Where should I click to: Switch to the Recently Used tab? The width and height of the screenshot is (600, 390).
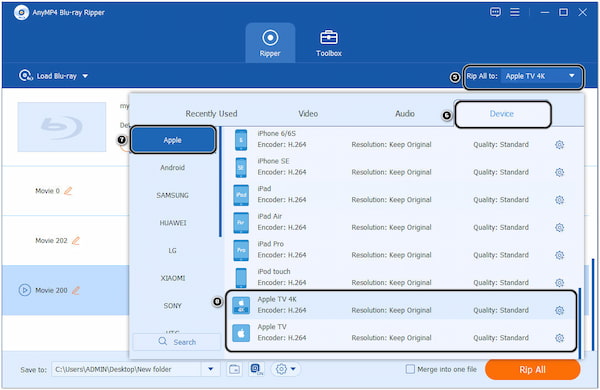(x=211, y=114)
